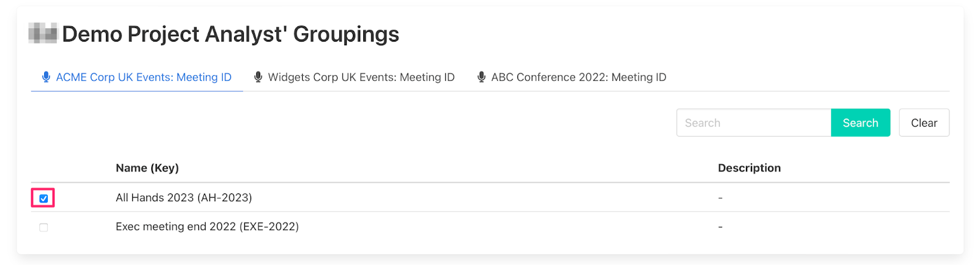The width and height of the screenshot is (980, 265).
Task: Click the microphone icon beside ABC Conference 2022
Action: (x=481, y=77)
